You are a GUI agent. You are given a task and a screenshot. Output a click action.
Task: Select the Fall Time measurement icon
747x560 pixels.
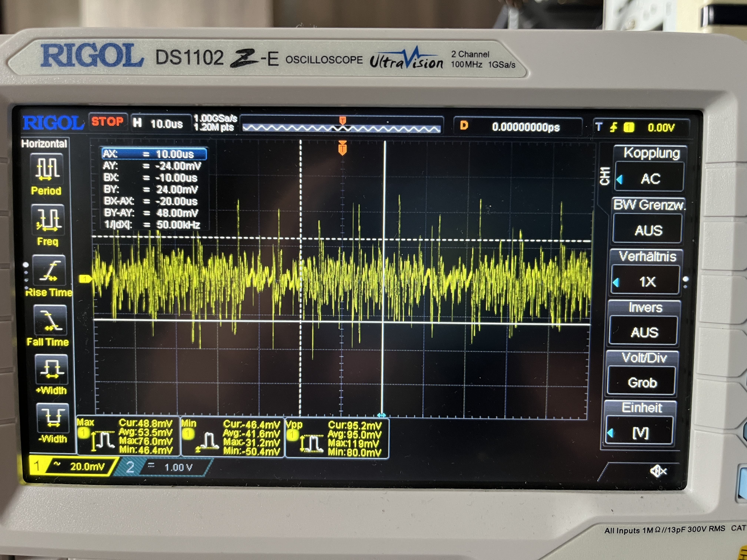pyautogui.click(x=51, y=320)
